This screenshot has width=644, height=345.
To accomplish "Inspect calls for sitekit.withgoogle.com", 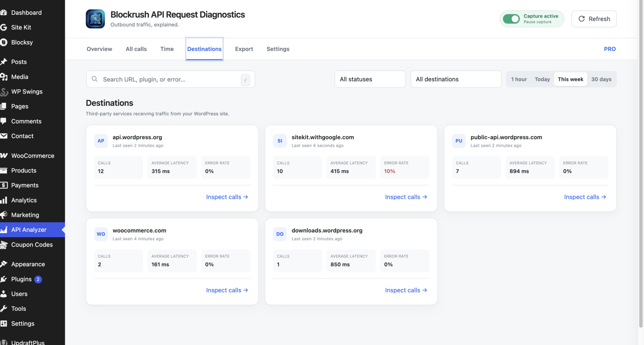I will pyautogui.click(x=406, y=197).
